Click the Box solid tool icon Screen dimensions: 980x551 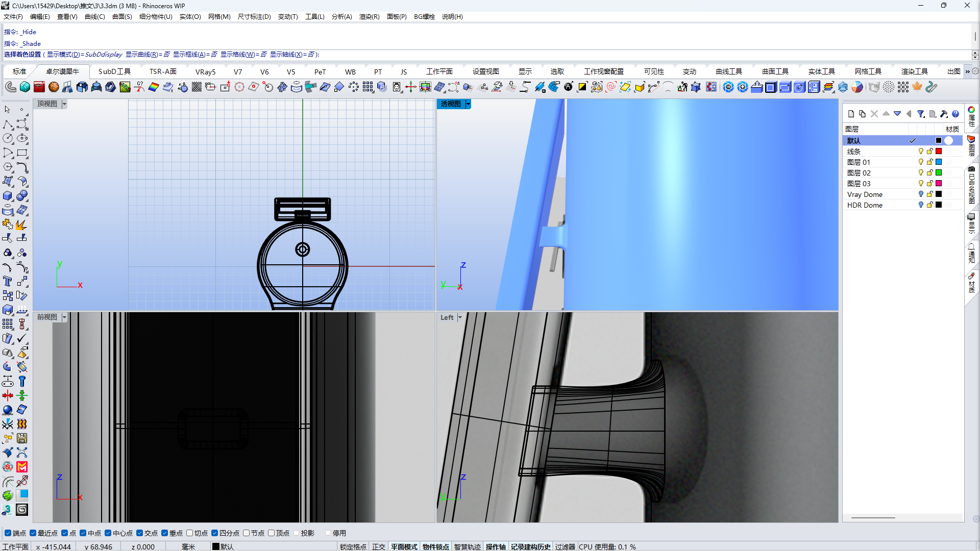pyautogui.click(x=8, y=196)
